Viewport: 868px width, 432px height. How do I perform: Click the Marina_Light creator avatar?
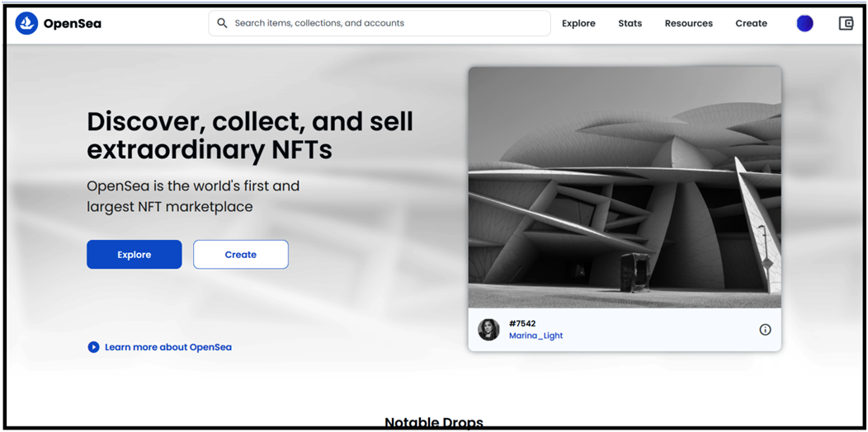click(488, 330)
